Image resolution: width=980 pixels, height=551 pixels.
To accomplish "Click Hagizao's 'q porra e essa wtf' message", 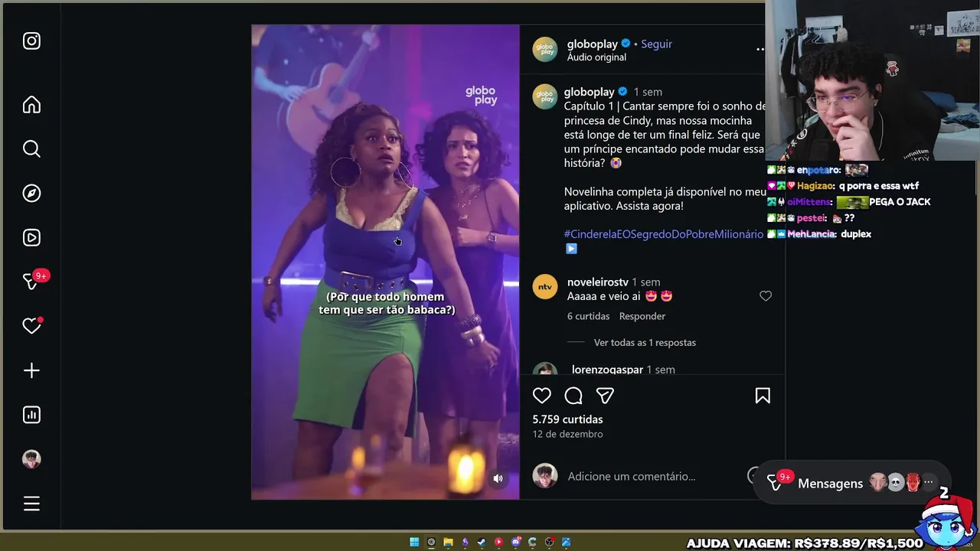I will pos(878,186).
